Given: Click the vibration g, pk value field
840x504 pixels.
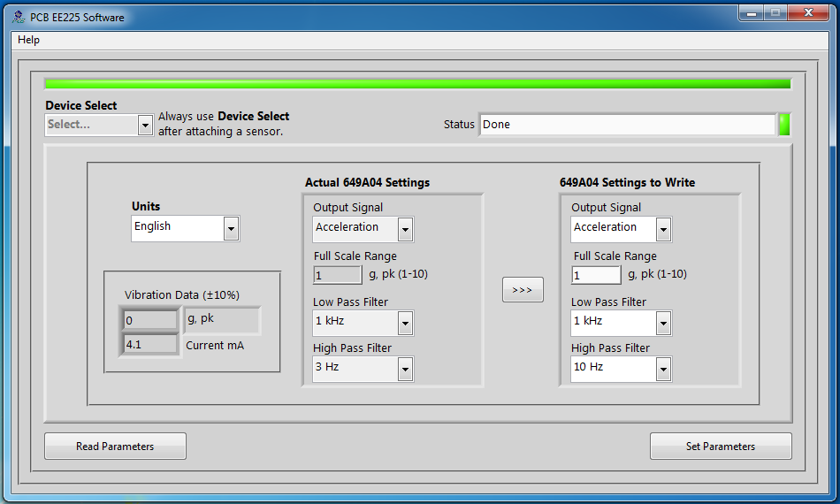Looking at the screenshot, I should [x=150, y=320].
